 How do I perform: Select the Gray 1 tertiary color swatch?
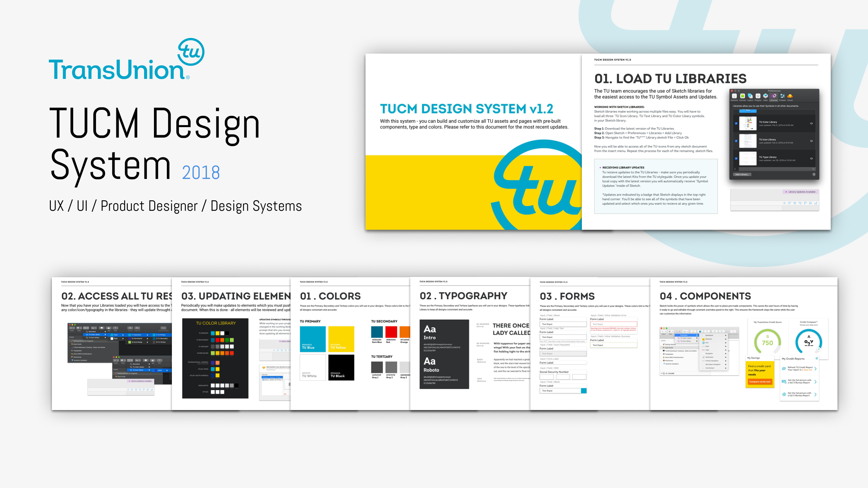[x=377, y=367]
